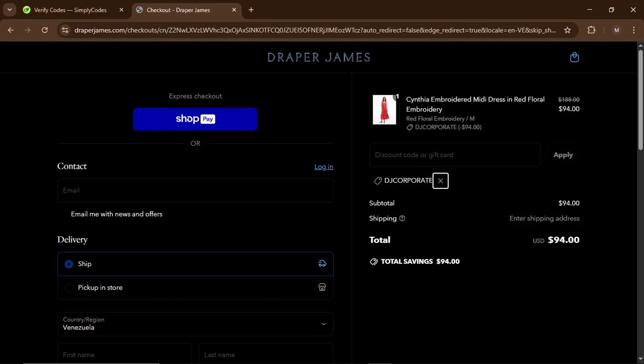The height and width of the screenshot is (364, 644).
Task: Click the Log in link
Action: tap(324, 167)
